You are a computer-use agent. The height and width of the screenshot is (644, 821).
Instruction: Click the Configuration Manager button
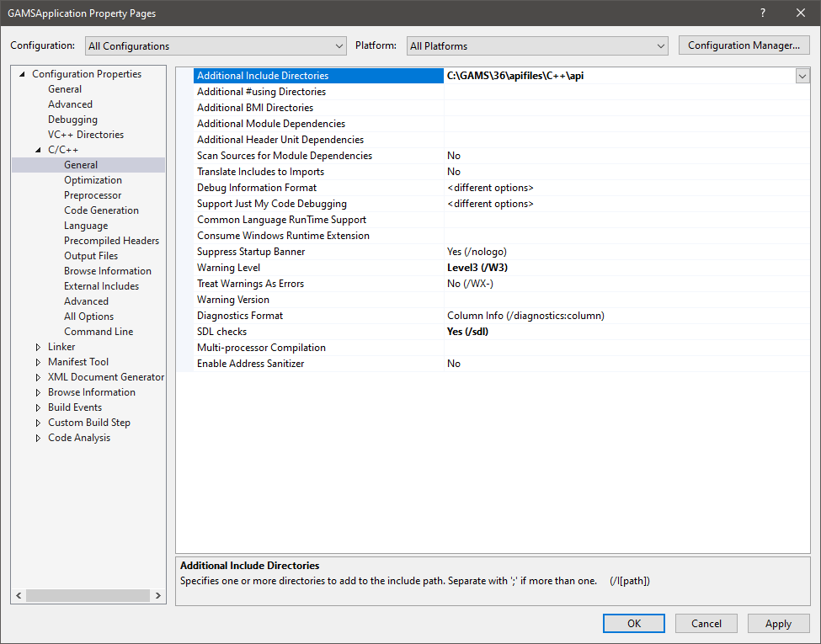click(744, 45)
